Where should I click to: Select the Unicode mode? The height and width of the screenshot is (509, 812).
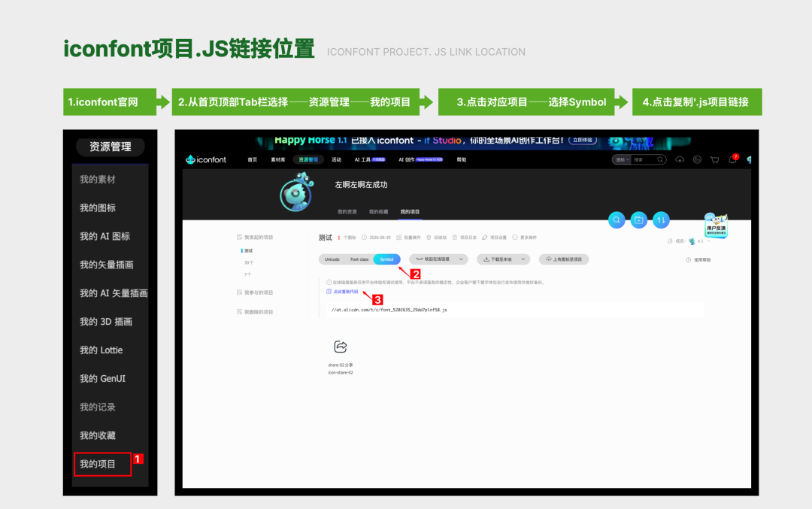tap(332, 259)
